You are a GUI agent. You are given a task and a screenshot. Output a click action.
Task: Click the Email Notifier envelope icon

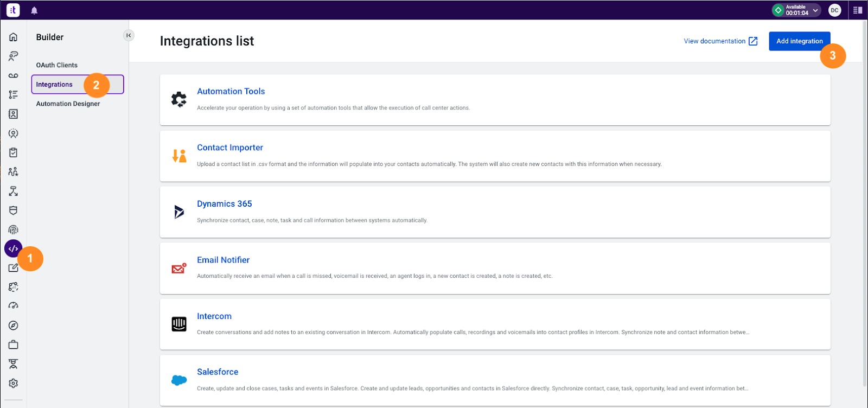[179, 268]
